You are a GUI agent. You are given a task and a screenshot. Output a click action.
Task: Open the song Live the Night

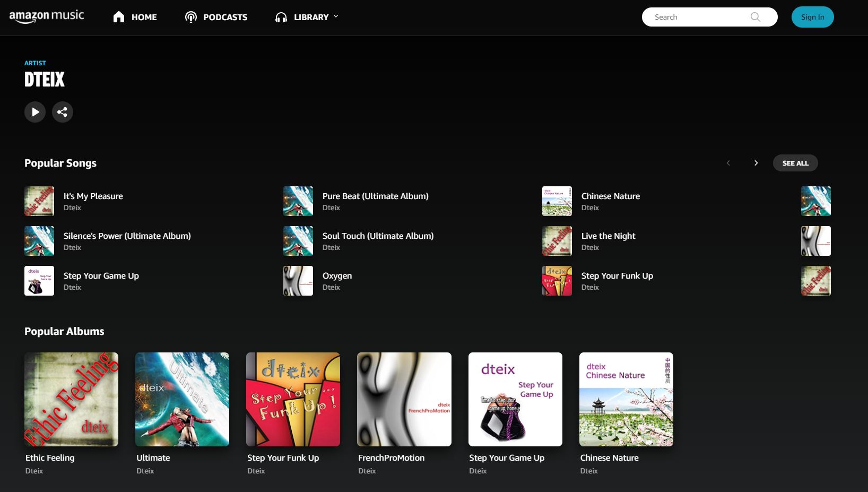point(609,236)
